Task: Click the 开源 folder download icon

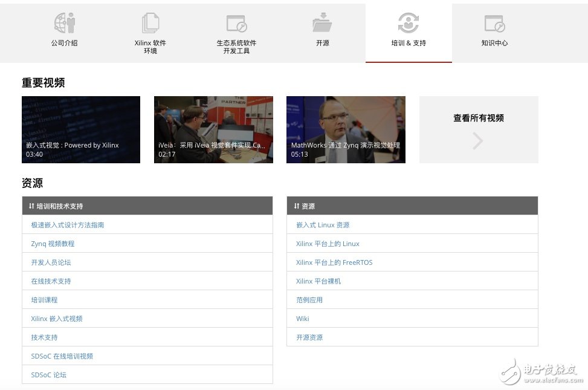Action: pos(323,22)
